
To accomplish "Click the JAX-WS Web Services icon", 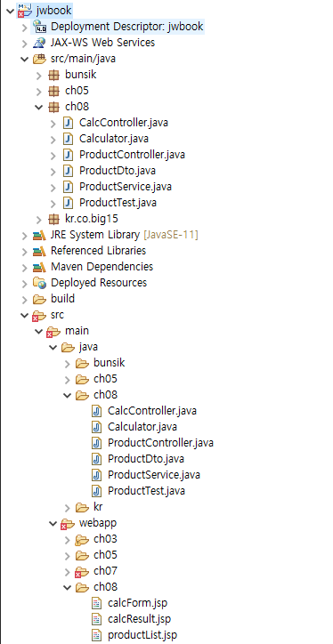I will coord(40,43).
